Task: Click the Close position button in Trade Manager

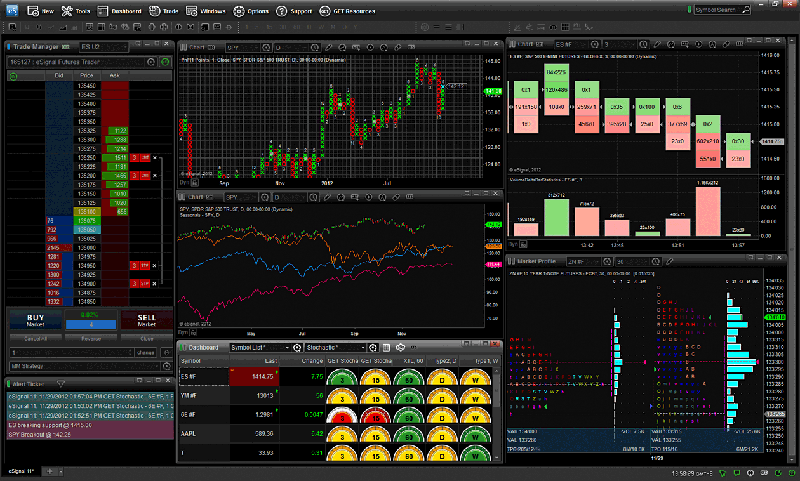Action: [146, 338]
